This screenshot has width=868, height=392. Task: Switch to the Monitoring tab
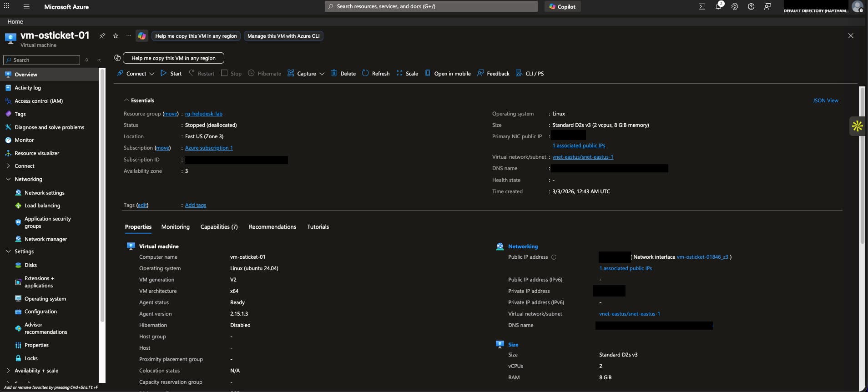175,226
